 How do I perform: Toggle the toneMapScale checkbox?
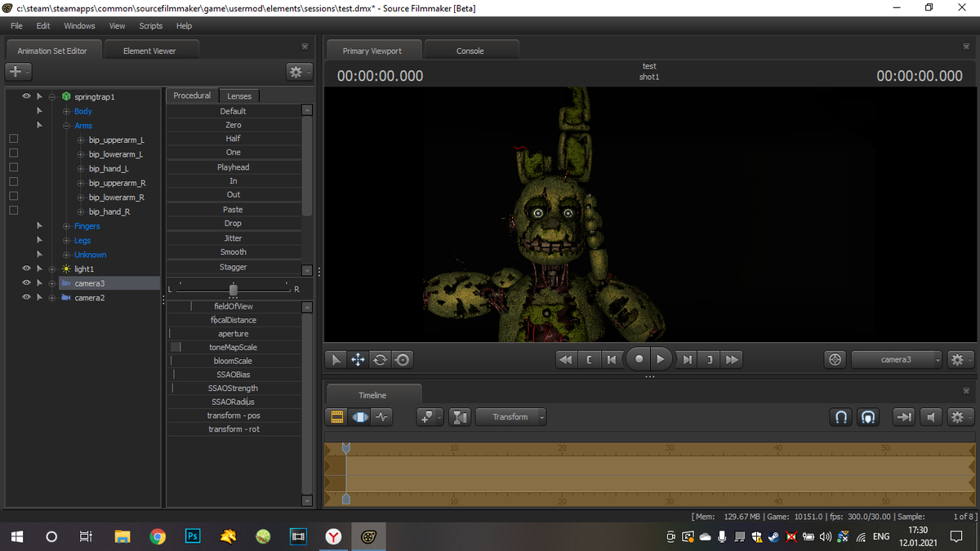175,346
